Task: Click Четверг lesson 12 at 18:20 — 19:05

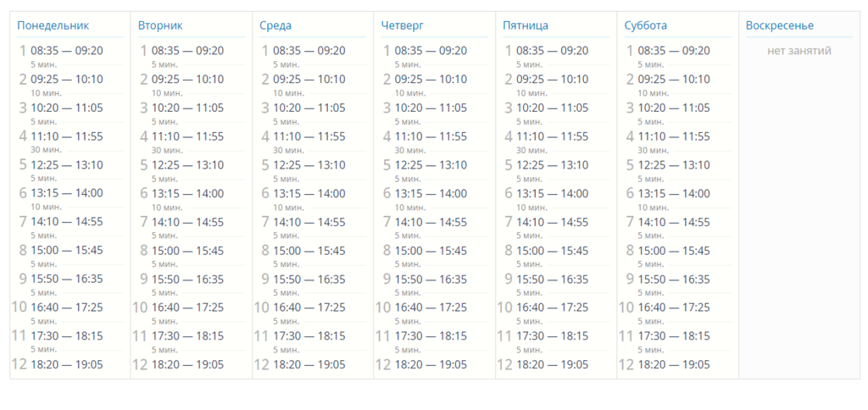Action: click(x=431, y=364)
